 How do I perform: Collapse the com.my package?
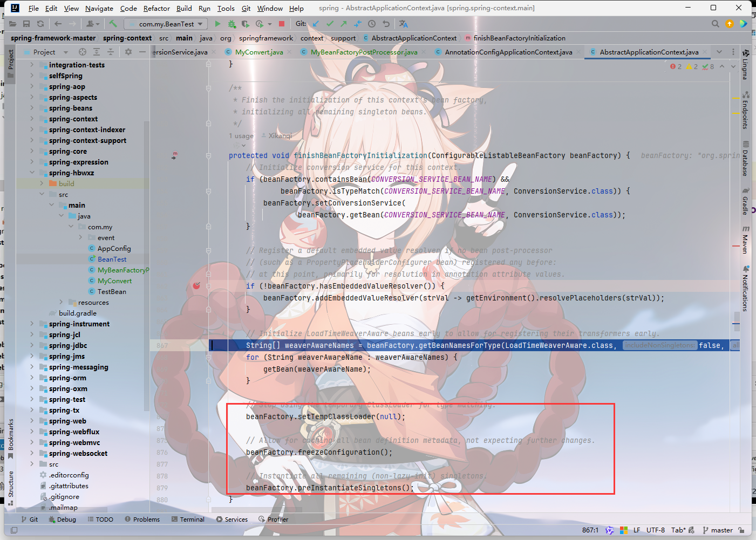[71, 227]
